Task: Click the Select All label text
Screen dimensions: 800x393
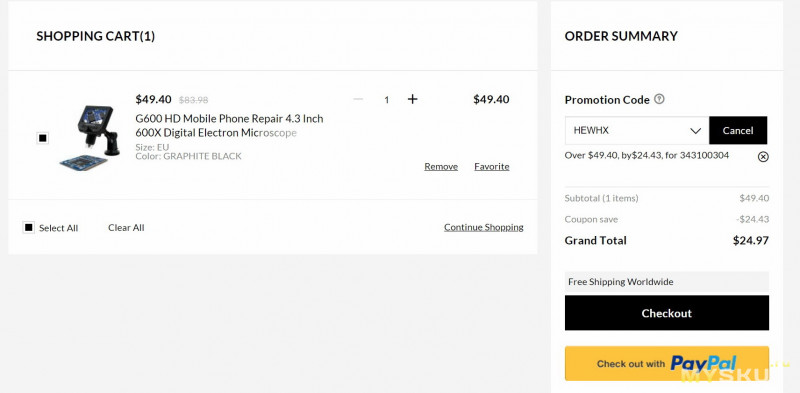Action: pyautogui.click(x=59, y=228)
